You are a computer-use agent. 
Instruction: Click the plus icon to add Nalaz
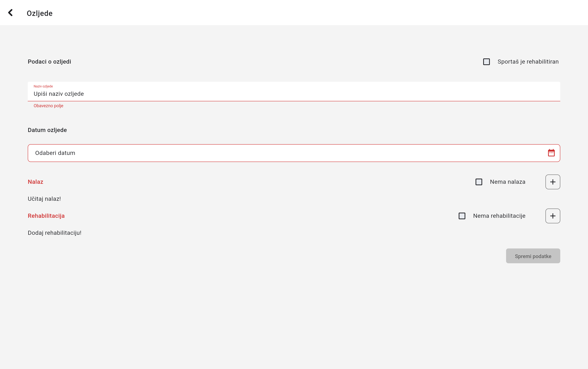coord(553,182)
